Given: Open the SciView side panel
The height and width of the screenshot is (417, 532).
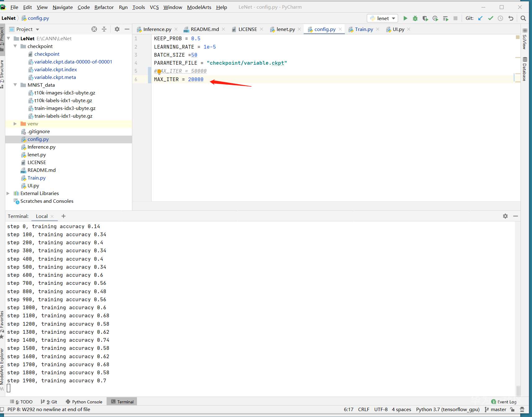Looking at the screenshot, I should (x=525, y=39).
